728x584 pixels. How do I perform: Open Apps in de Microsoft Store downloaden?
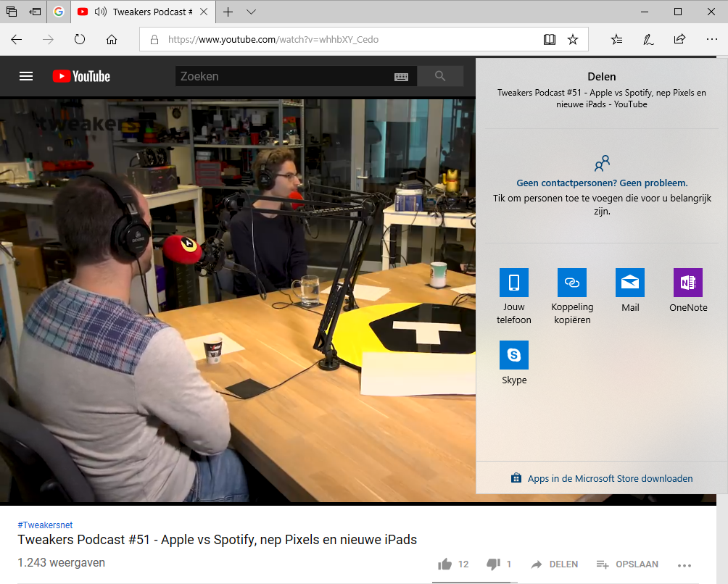pos(602,478)
